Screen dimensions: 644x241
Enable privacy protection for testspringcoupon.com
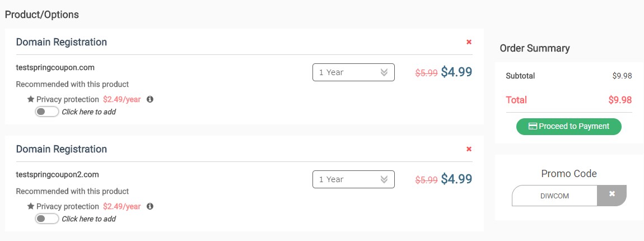point(47,112)
